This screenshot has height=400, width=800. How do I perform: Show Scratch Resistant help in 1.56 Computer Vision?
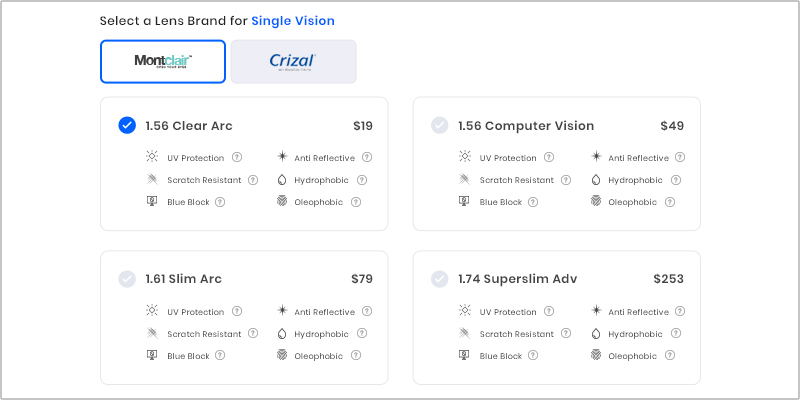point(566,180)
